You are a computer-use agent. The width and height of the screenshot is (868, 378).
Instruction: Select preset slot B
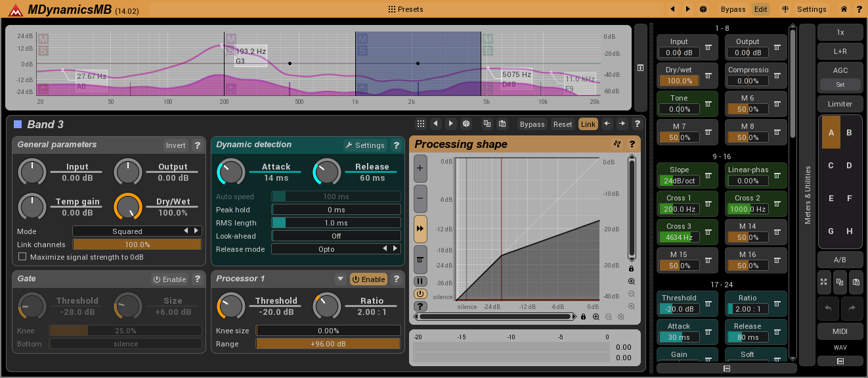tap(849, 133)
